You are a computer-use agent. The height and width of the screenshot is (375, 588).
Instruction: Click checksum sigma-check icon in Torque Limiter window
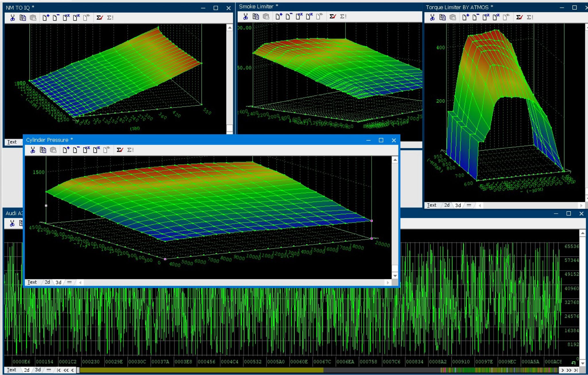pos(519,17)
